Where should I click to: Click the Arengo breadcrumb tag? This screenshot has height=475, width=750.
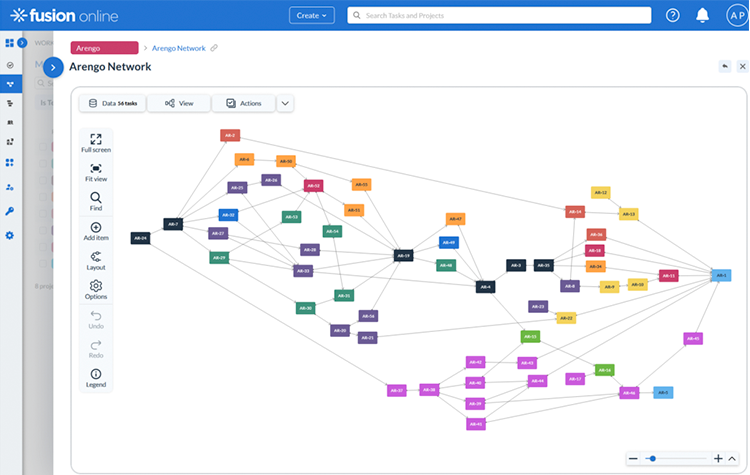coord(104,48)
